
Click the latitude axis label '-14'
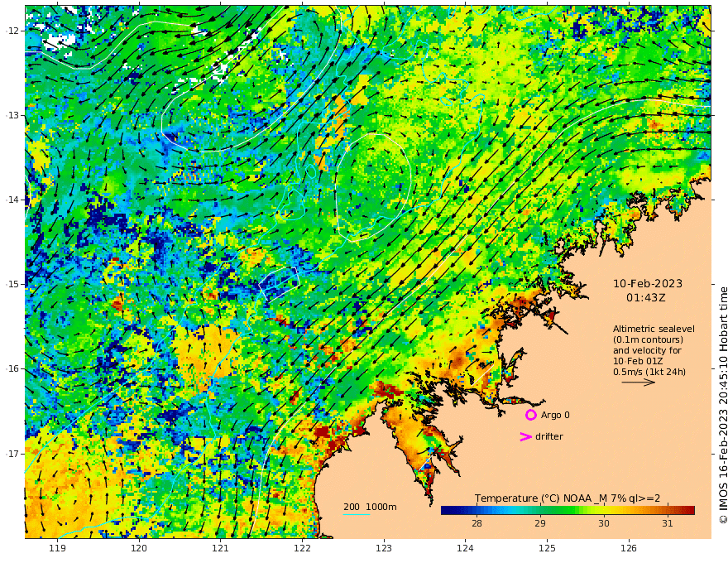pos(12,200)
